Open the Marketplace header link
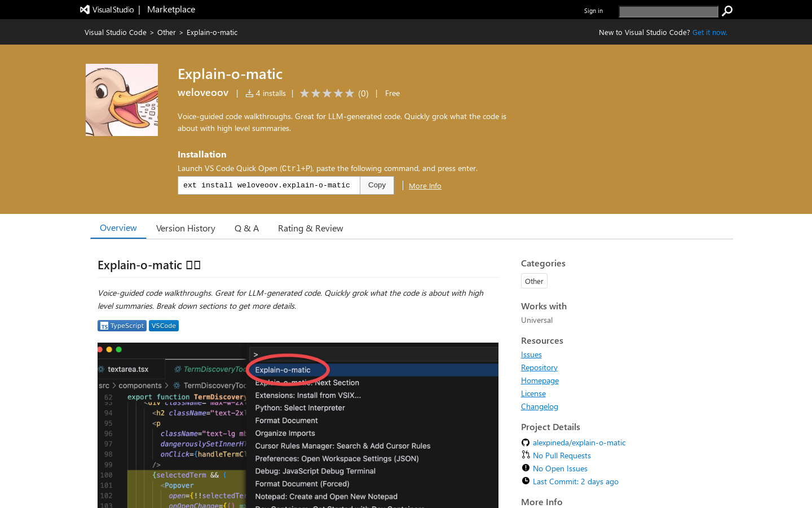The image size is (812, 508). click(x=171, y=10)
